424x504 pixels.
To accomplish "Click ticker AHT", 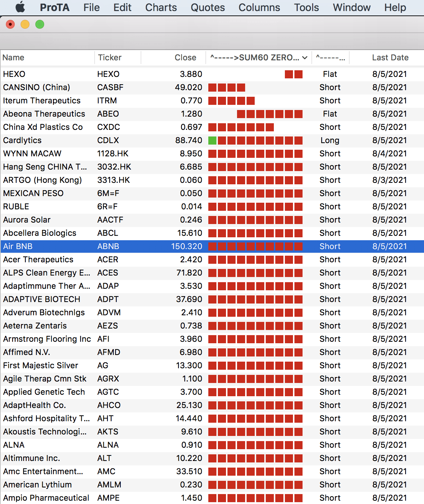I will tap(105, 418).
